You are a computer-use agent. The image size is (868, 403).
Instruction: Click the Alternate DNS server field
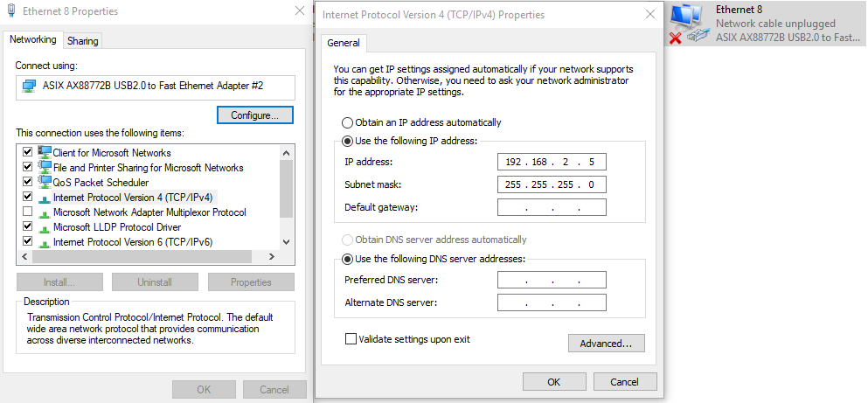(x=552, y=302)
